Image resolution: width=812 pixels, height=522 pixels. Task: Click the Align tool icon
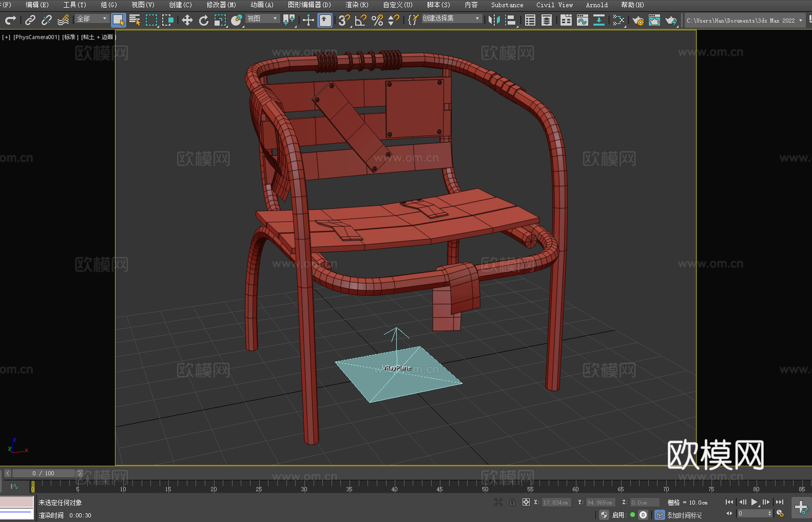coord(511,20)
